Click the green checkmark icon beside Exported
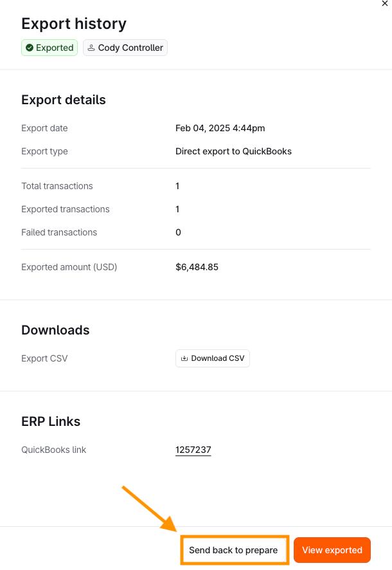The width and height of the screenshot is (392, 570). 30,48
